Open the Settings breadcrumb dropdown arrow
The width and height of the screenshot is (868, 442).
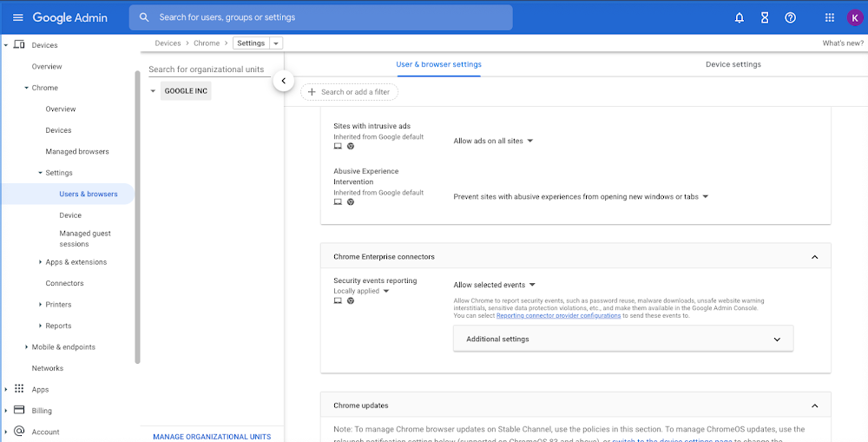[276, 43]
